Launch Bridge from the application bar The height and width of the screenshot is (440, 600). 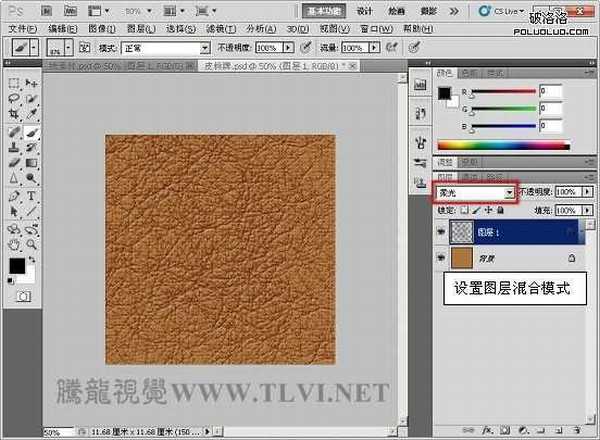46,11
